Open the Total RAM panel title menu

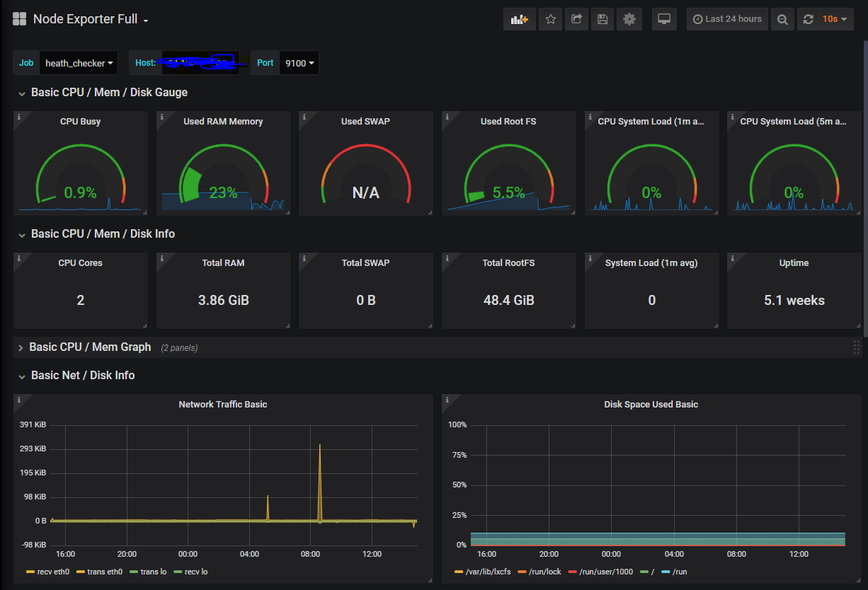point(223,263)
